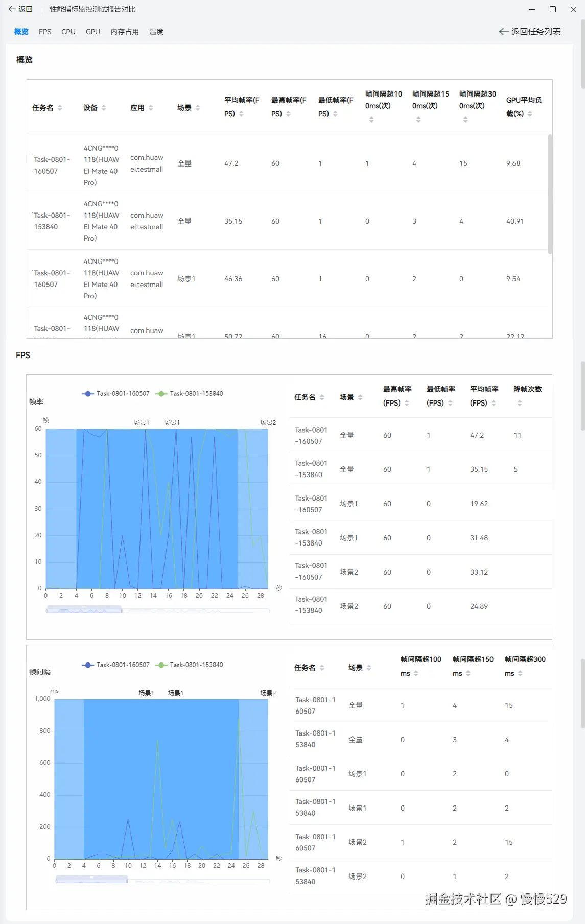Sort FPS table by 最低帧率
Image resolution: width=585 pixels, height=924 pixels.
450,403
